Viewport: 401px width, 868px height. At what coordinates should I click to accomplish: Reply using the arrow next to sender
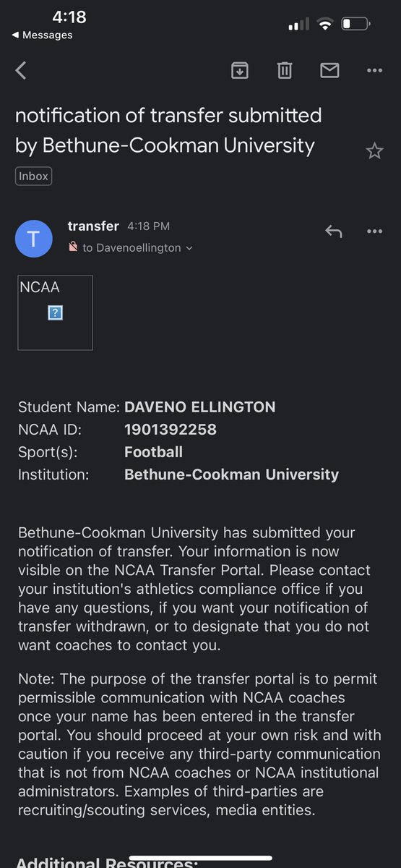(x=333, y=231)
